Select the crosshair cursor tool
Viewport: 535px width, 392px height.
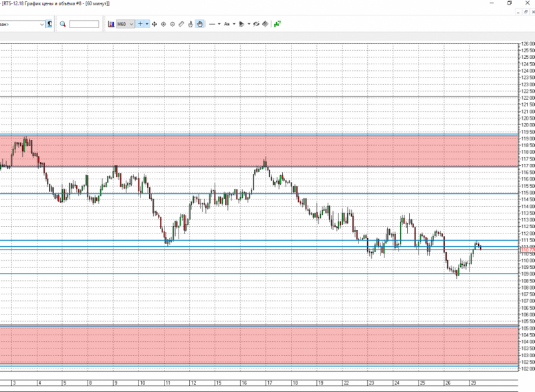(140, 24)
